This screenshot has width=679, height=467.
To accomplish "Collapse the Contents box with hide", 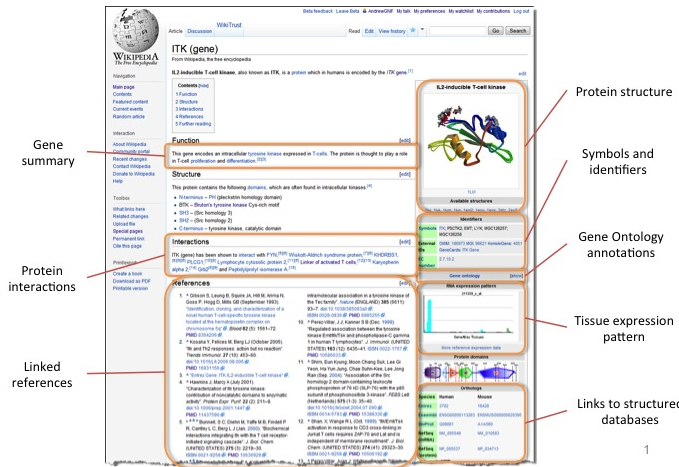I will click(x=204, y=86).
